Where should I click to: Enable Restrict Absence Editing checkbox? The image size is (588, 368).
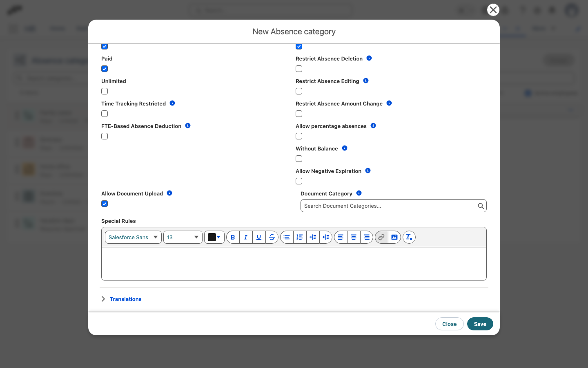point(299,91)
